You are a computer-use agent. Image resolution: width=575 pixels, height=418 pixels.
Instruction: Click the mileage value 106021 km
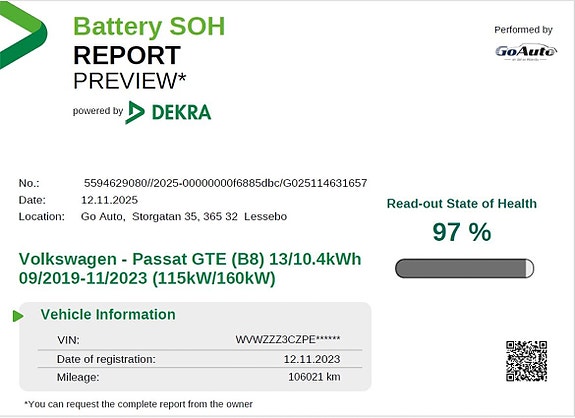click(314, 377)
